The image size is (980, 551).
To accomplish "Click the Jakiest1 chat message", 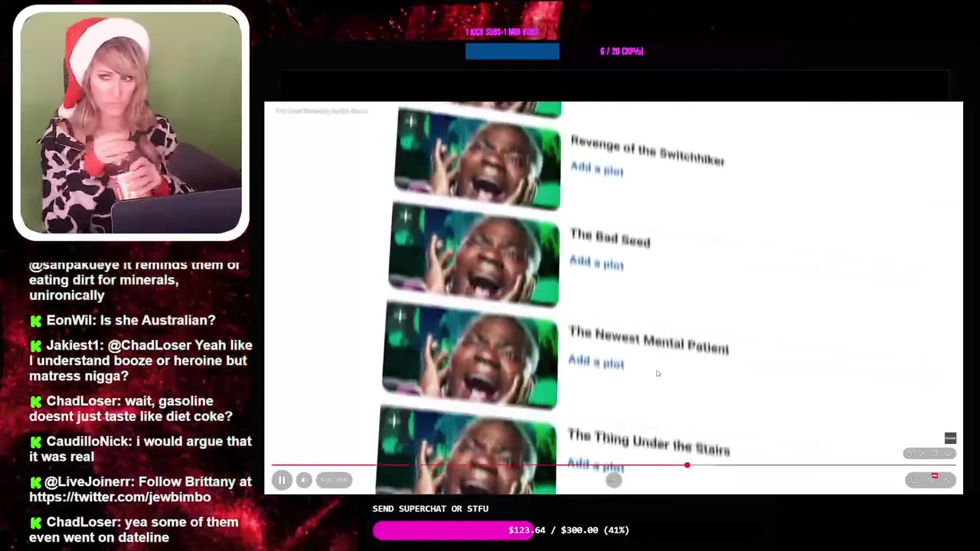I will pos(141,360).
